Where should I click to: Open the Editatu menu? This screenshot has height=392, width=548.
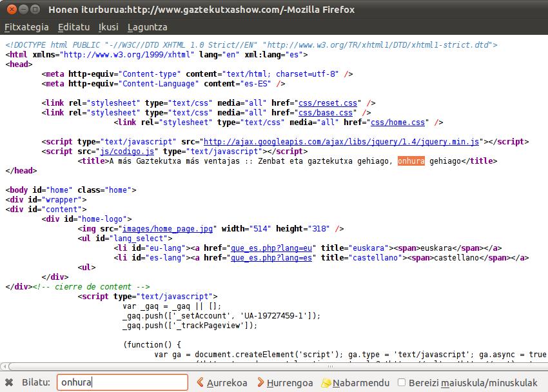pyautogui.click(x=73, y=27)
